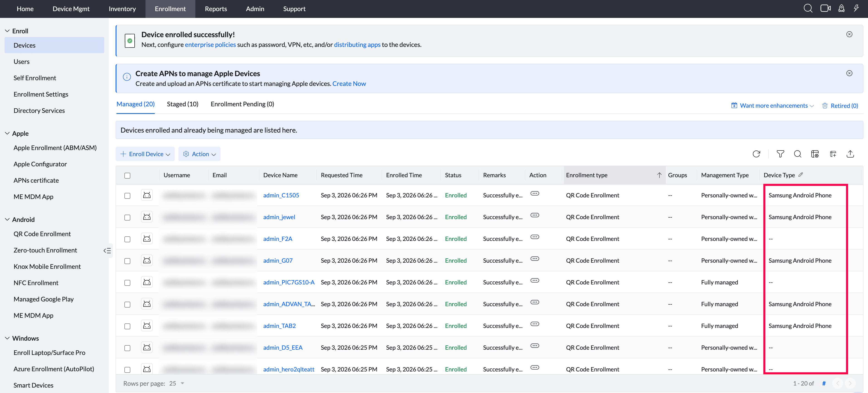The width and height of the screenshot is (868, 393).
Task: Refresh the managed devices table
Action: (x=756, y=154)
